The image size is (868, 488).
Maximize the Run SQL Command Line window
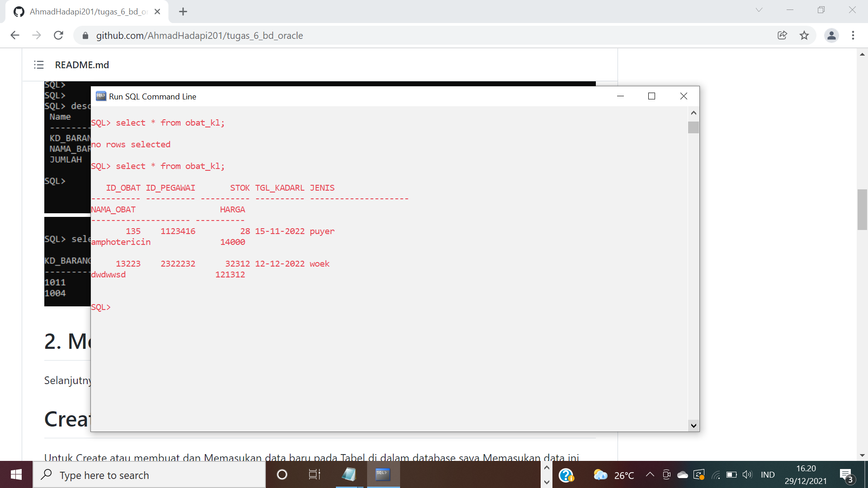point(651,96)
